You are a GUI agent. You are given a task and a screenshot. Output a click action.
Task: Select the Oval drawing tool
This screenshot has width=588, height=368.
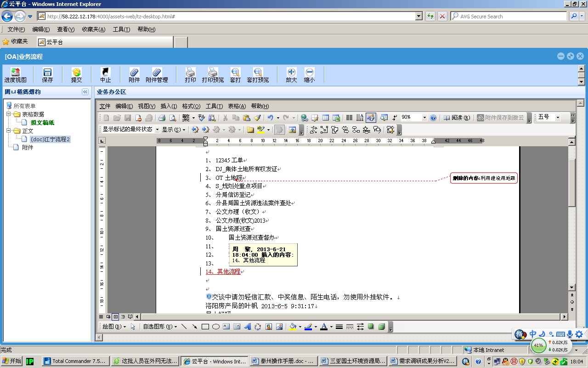tap(215, 327)
